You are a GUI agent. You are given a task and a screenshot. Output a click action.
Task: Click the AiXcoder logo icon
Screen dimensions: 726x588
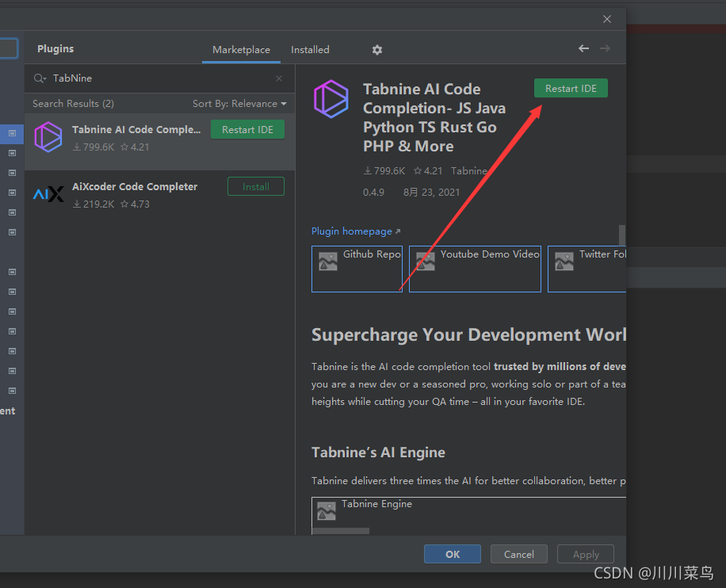(48, 194)
